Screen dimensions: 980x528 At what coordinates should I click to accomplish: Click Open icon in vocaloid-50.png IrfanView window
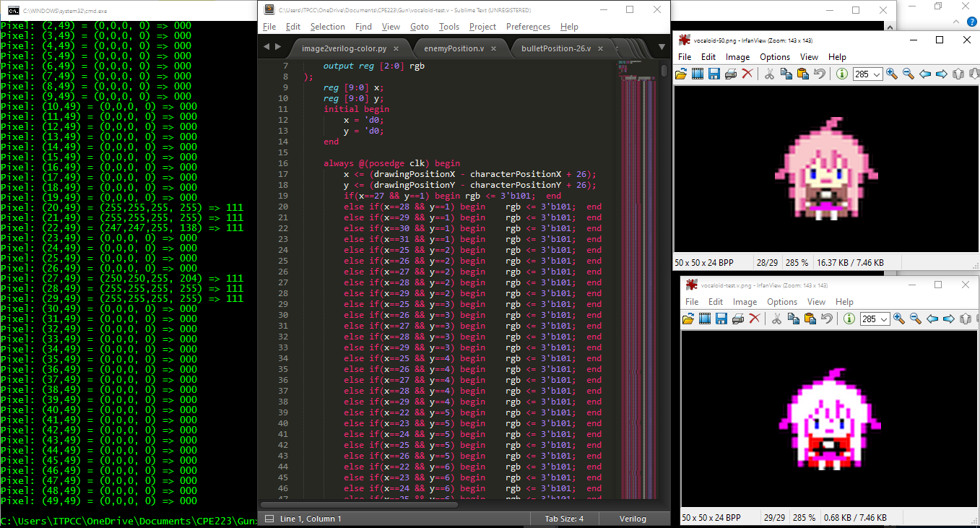coord(681,74)
